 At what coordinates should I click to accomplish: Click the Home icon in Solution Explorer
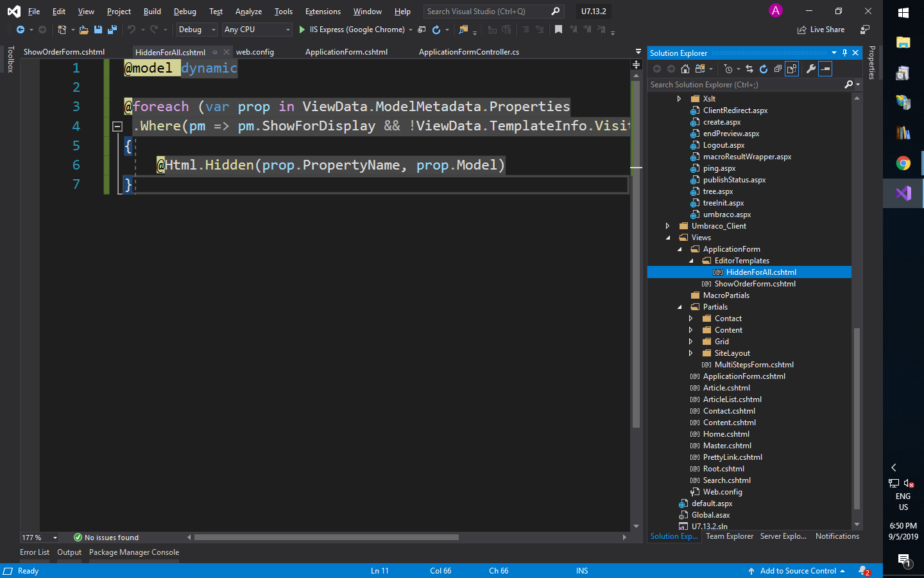click(685, 69)
